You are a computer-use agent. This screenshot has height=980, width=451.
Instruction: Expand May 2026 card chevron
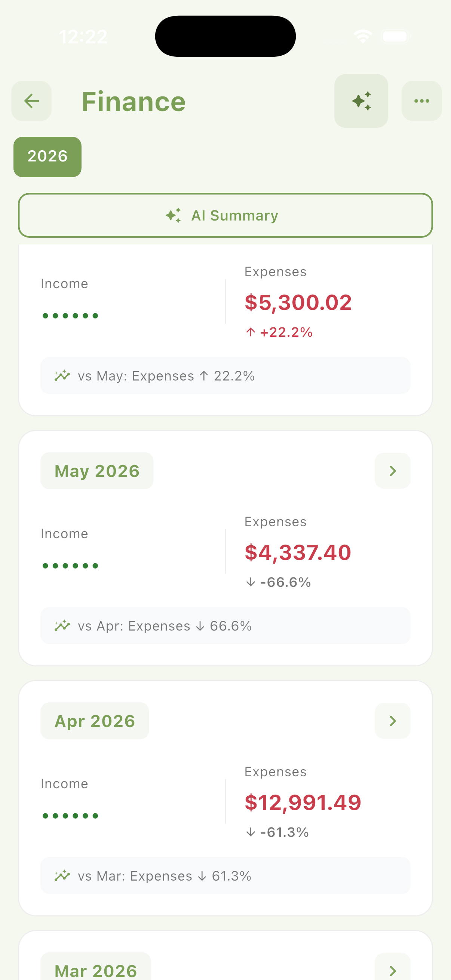(392, 471)
